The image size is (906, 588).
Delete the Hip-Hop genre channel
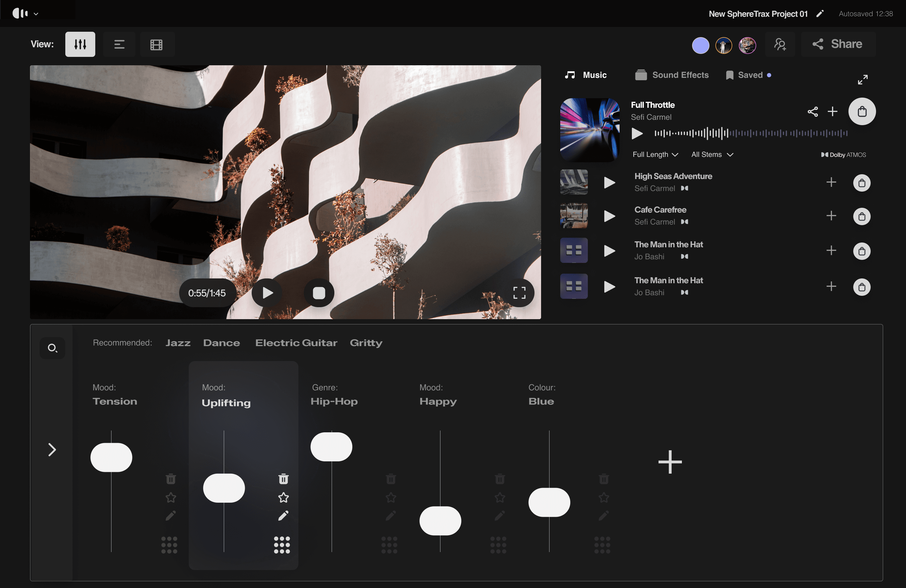[x=391, y=479]
